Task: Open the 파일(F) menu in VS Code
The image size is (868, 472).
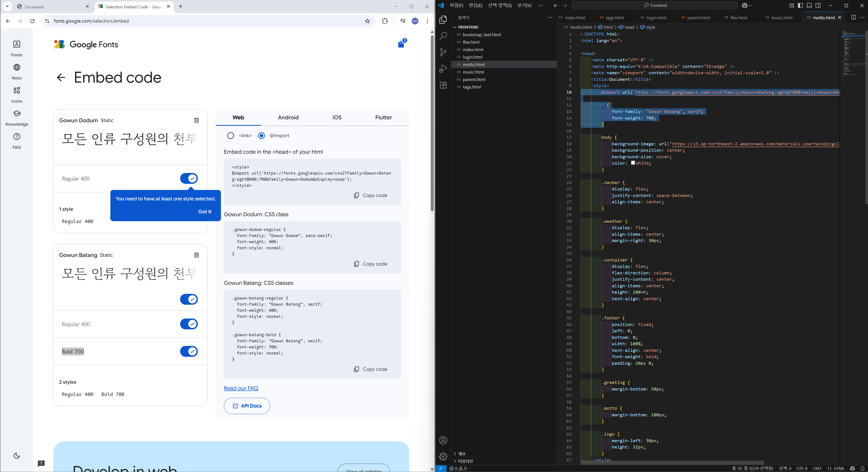Action: (x=456, y=5)
